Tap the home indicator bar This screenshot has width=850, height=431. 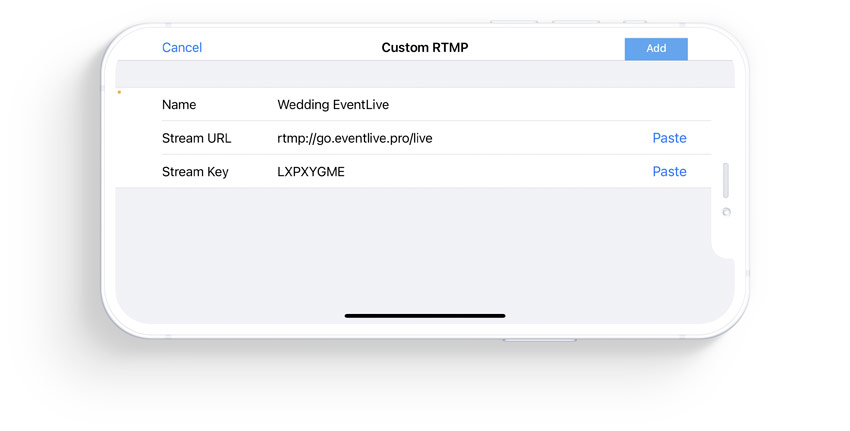[425, 316]
